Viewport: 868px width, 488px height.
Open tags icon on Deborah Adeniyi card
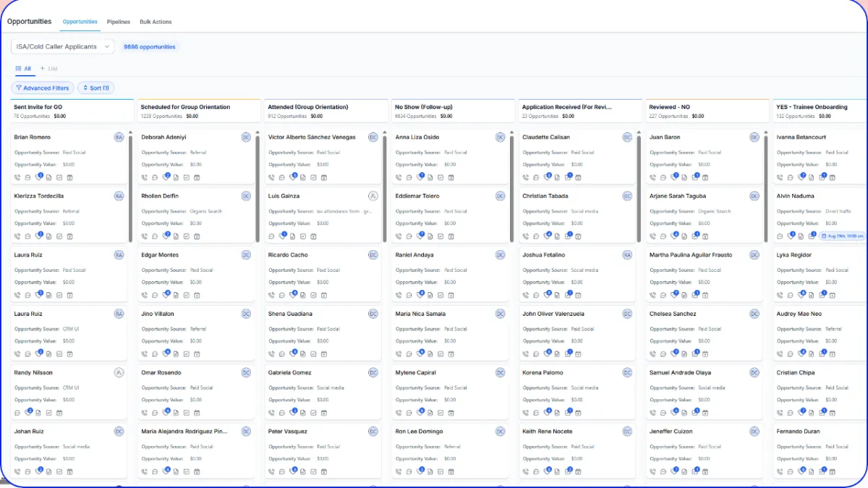point(166,176)
